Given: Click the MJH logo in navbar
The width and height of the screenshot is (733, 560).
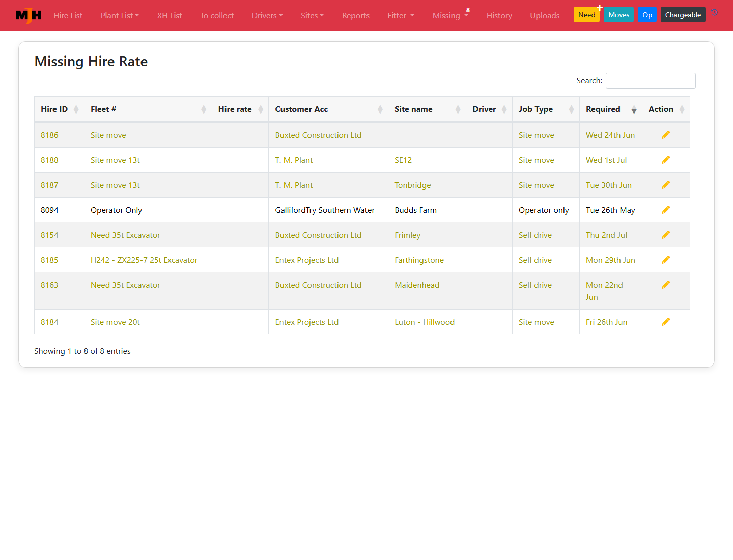Looking at the screenshot, I should 29,16.
